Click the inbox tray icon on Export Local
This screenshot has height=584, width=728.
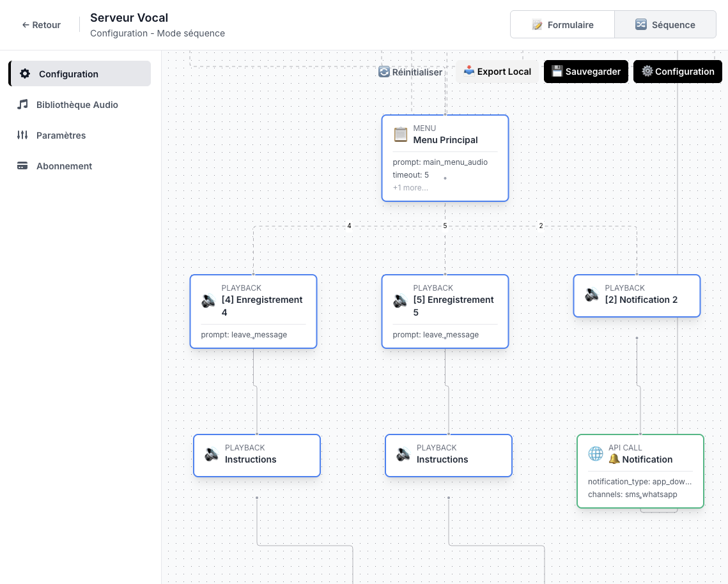pos(469,71)
